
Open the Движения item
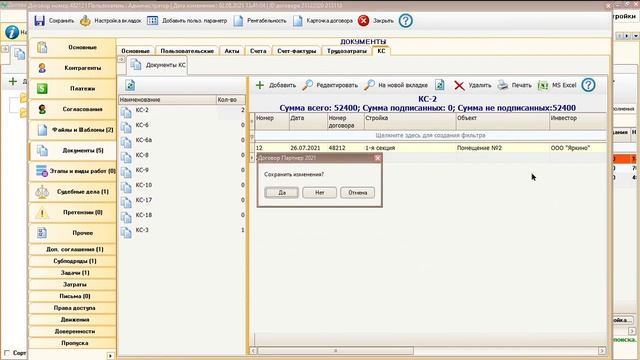tap(73, 320)
